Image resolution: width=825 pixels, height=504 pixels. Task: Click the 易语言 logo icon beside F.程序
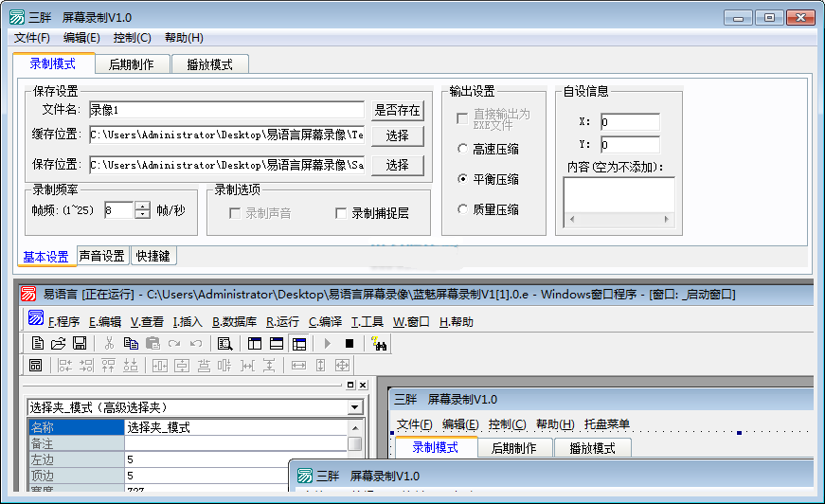pos(36,317)
